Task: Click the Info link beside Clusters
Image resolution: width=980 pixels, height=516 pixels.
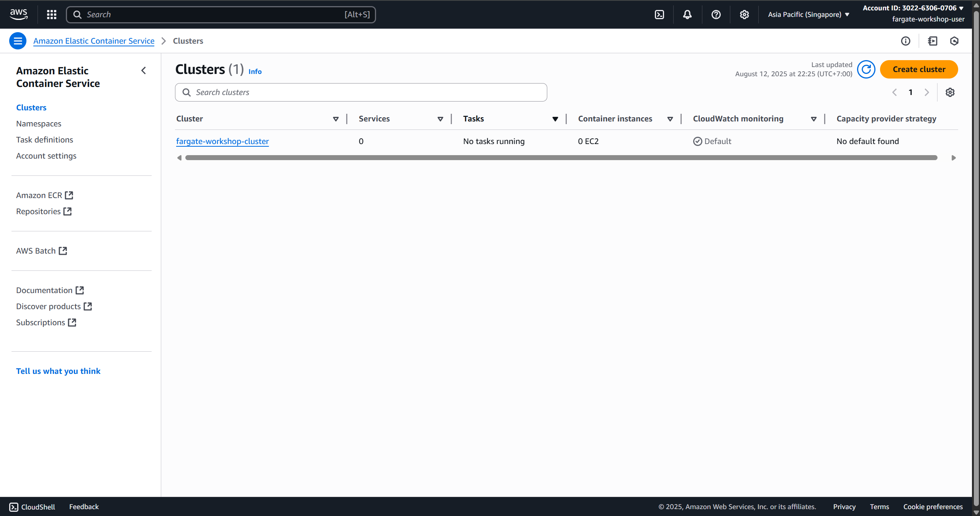Action: [x=255, y=72]
